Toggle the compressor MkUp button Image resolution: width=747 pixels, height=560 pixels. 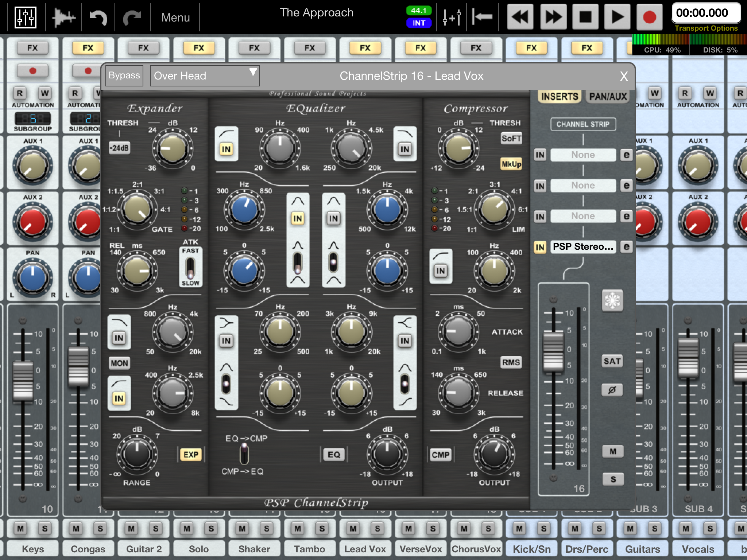click(x=511, y=164)
